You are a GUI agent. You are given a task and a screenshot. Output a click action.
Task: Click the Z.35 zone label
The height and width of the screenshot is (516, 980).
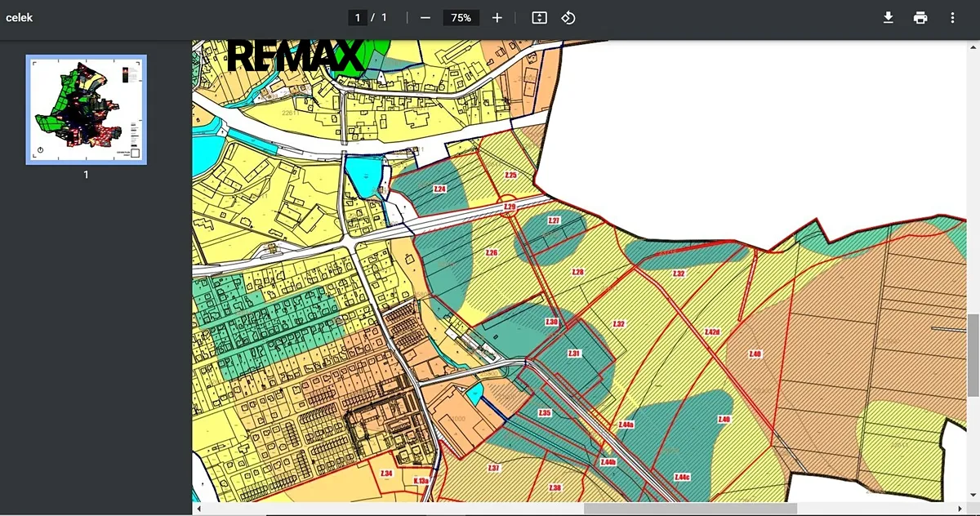pos(545,414)
